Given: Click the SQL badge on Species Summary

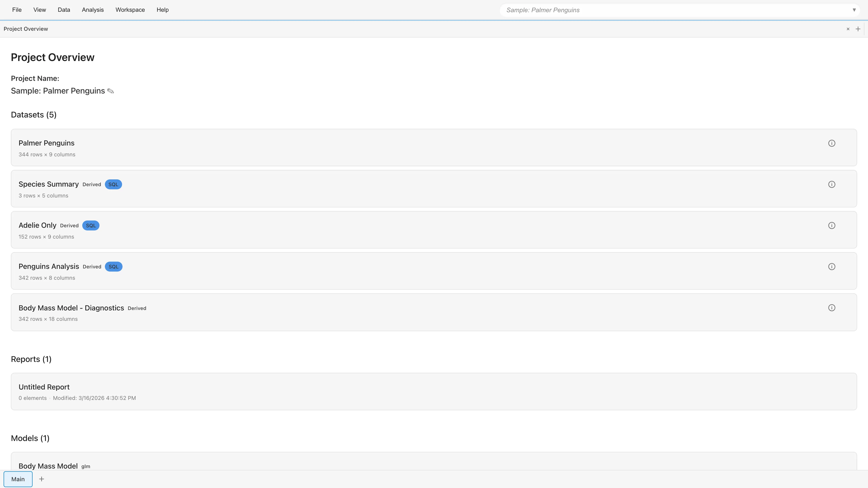Looking at the screenshot, I should pyautogui.click(x=113, y=184).
